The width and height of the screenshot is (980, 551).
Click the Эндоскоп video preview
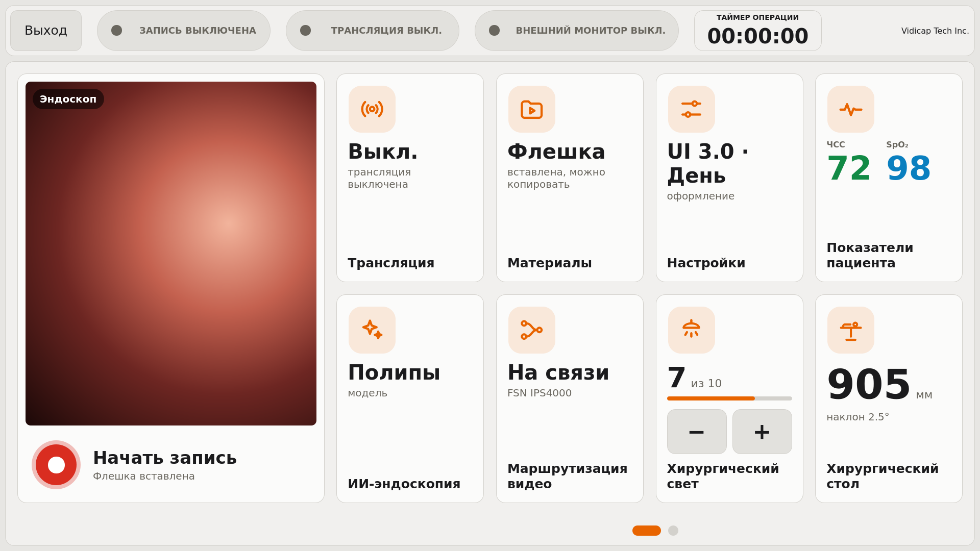(171, 254)
